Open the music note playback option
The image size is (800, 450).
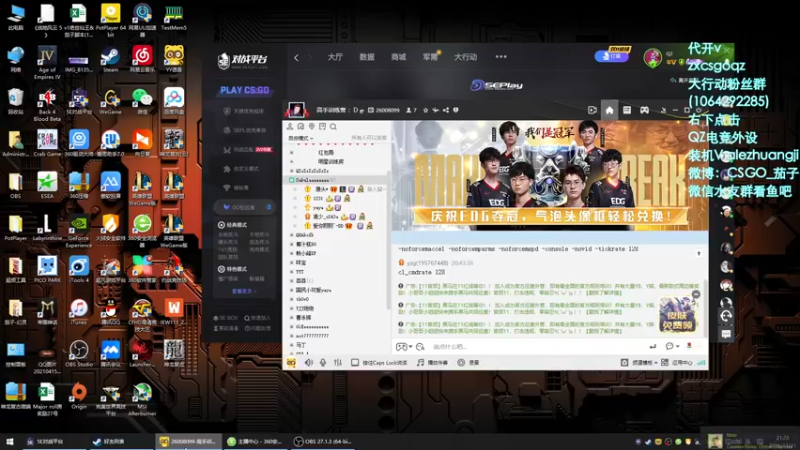point(433,362)
